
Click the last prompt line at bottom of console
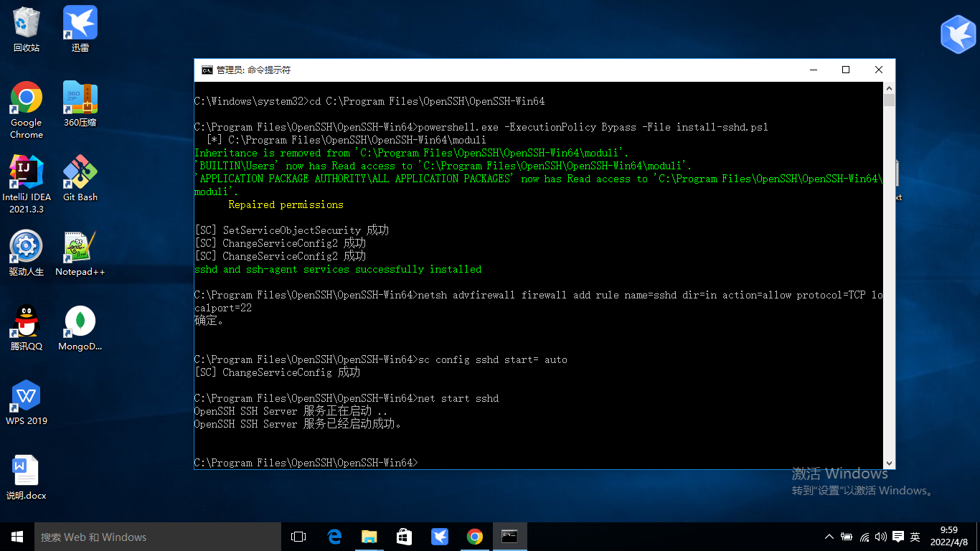point(306,463)
